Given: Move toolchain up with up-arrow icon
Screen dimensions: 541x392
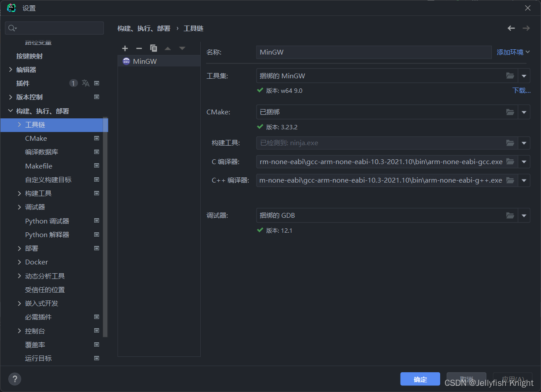Looking at the screenshot, I should click(168, 48).
